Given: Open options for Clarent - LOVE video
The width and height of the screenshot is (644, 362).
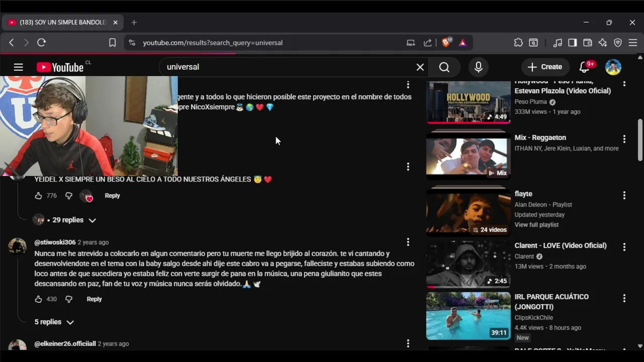Looking at the screenshot, I should 624,247.
